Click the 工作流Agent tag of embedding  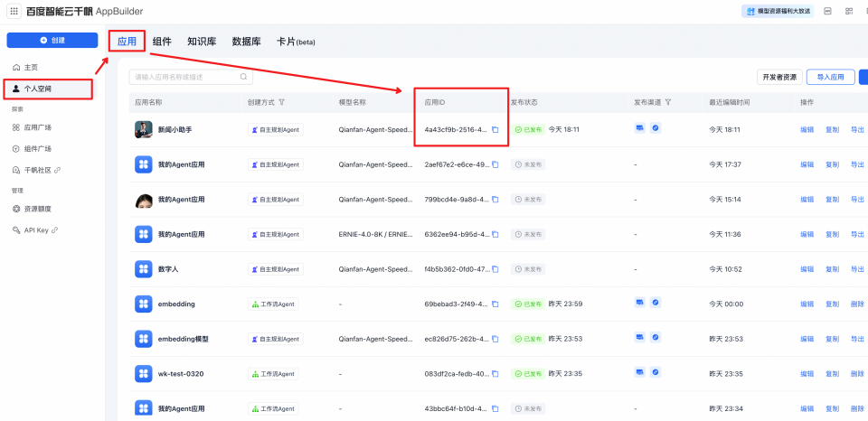[x=273, y=304]
